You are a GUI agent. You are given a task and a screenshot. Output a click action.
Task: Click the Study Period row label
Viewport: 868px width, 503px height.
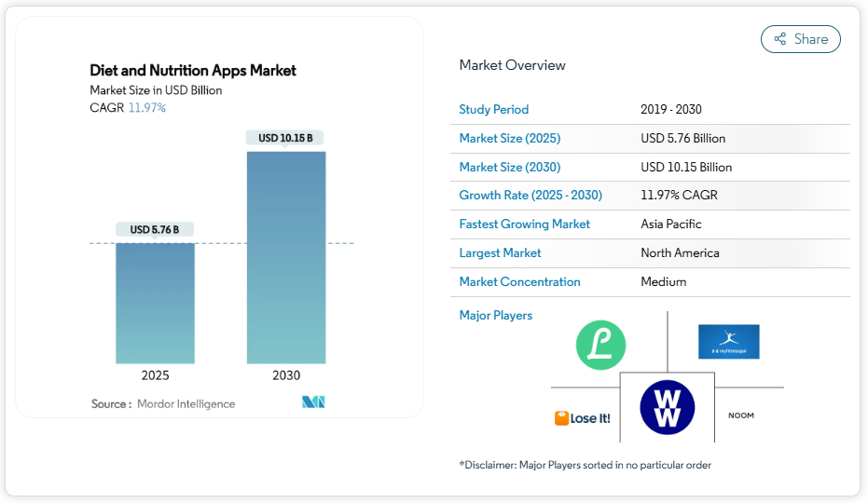click(493, 110)
